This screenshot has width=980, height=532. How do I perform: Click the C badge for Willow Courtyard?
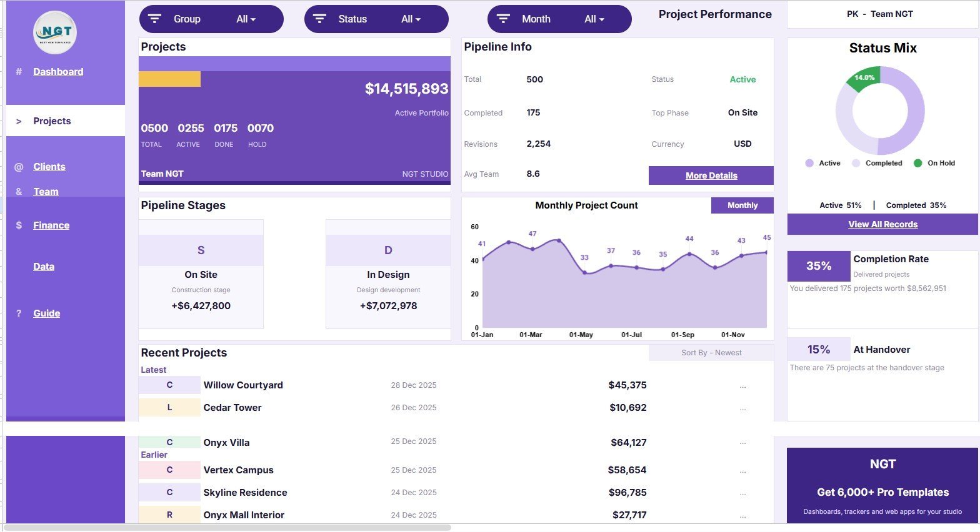(169, 385)
